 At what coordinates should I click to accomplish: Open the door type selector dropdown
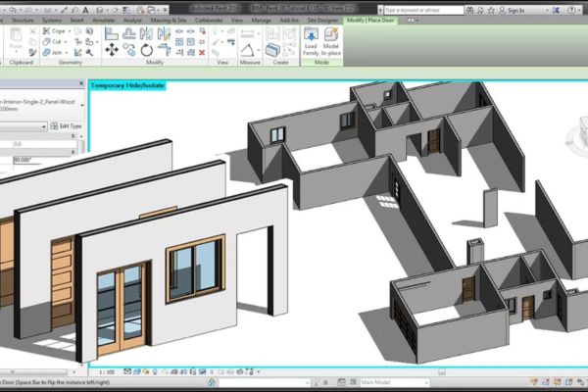(x=82, y=106)
